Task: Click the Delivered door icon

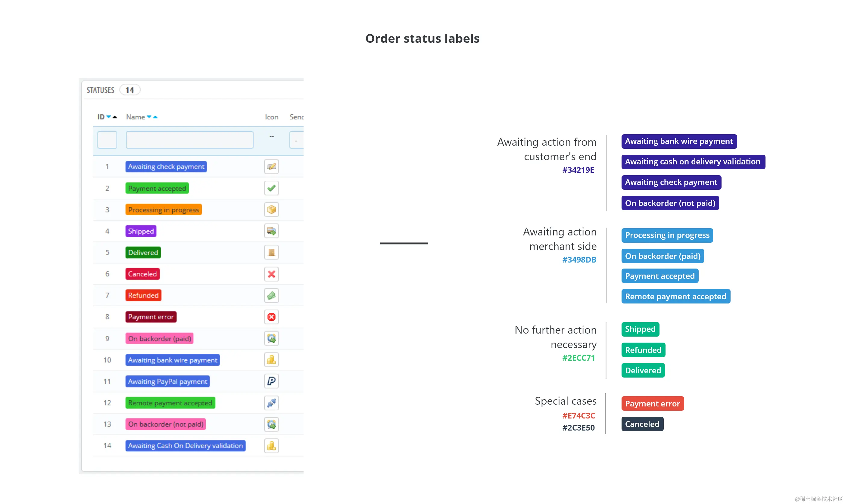Action: coord(271,253)
